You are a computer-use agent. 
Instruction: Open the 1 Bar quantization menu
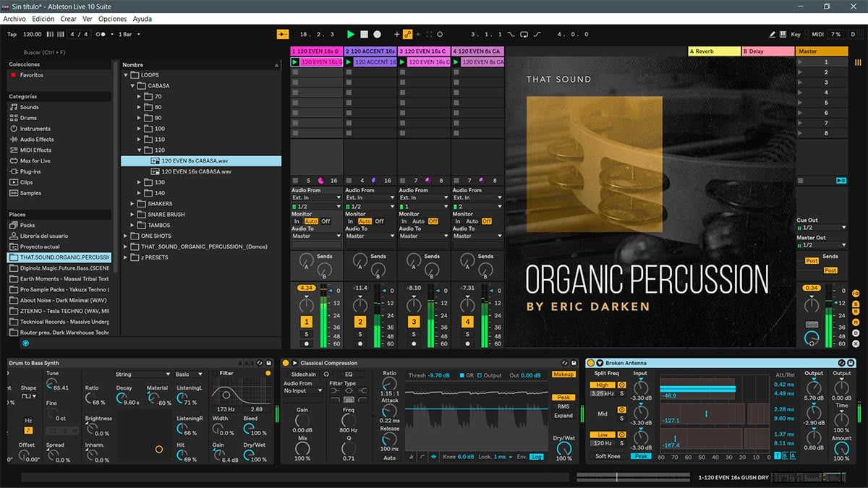[130, 34]
